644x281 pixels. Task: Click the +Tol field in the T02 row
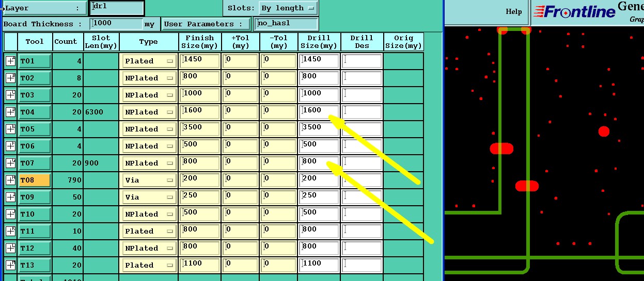(241, 78)
